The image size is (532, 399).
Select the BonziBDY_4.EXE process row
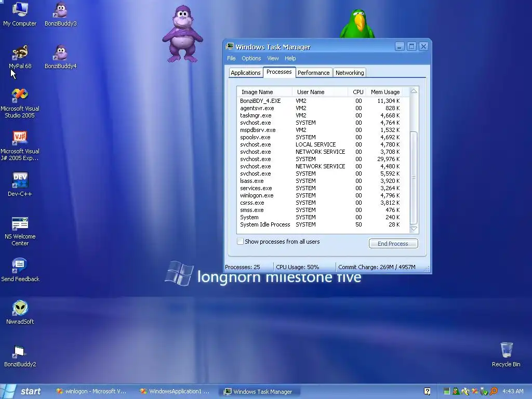coord(323,101)
